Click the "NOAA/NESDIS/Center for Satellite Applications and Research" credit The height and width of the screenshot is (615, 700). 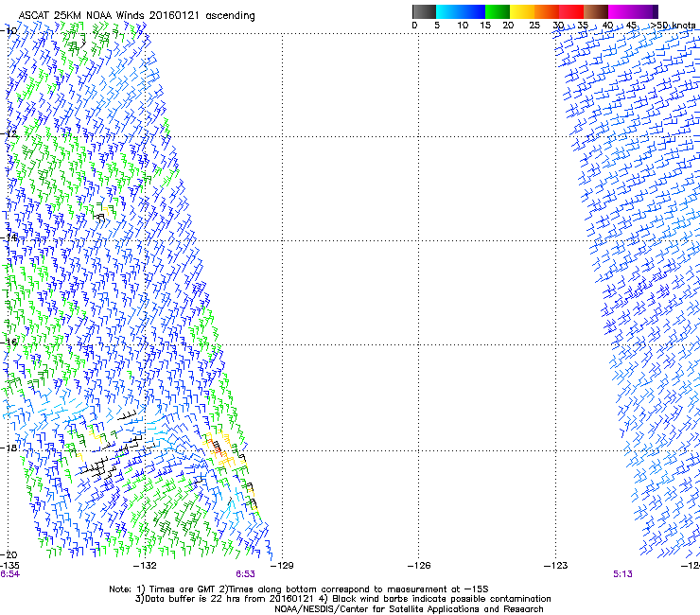tap(409, 609)
